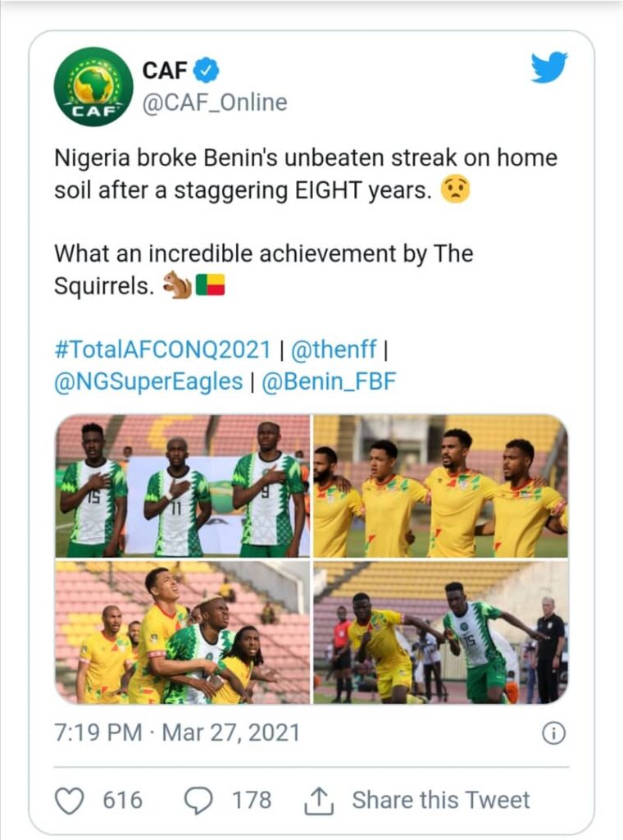The image size is (623, 840).
Task: Open the bottom-right match action photo
Action: click(441, 632)
